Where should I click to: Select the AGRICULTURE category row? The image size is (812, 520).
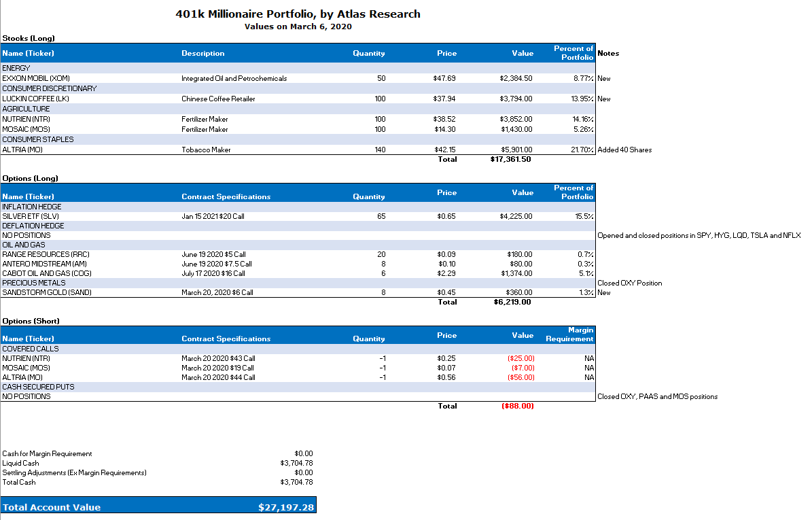tap(298, 109)
